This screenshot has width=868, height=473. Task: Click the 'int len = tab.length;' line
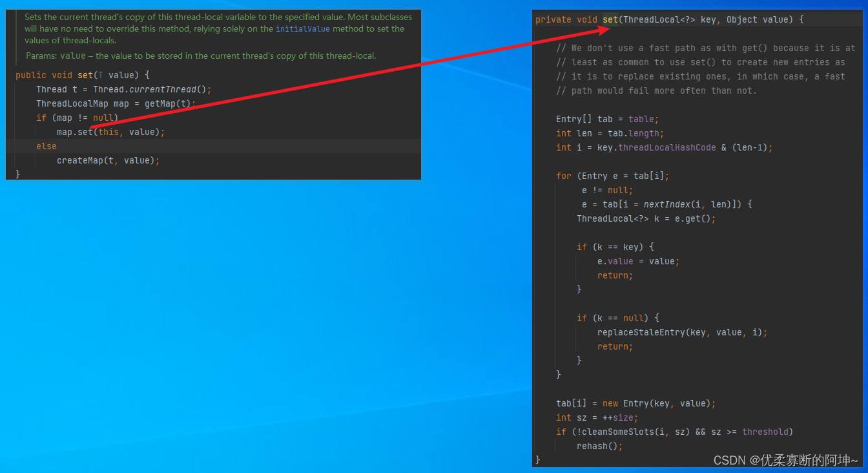coord(610,133)
